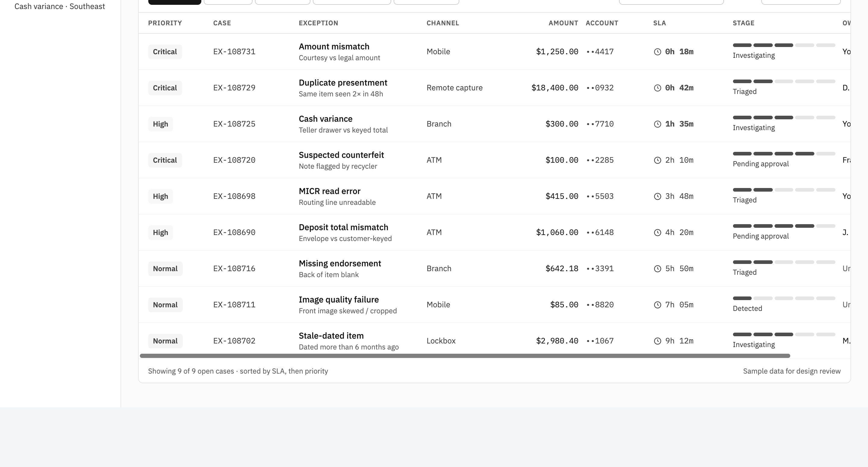868x467 pixels.
Task: Open the 'Cash variance · Southeast' sidebar entry
Action: pyautogui.click(x=60, y=6)
